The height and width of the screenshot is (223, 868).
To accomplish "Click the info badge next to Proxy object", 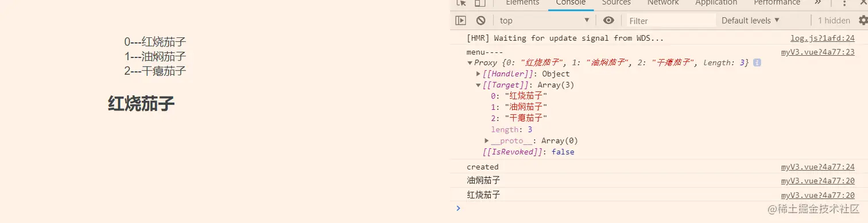I will coord(757,63).
